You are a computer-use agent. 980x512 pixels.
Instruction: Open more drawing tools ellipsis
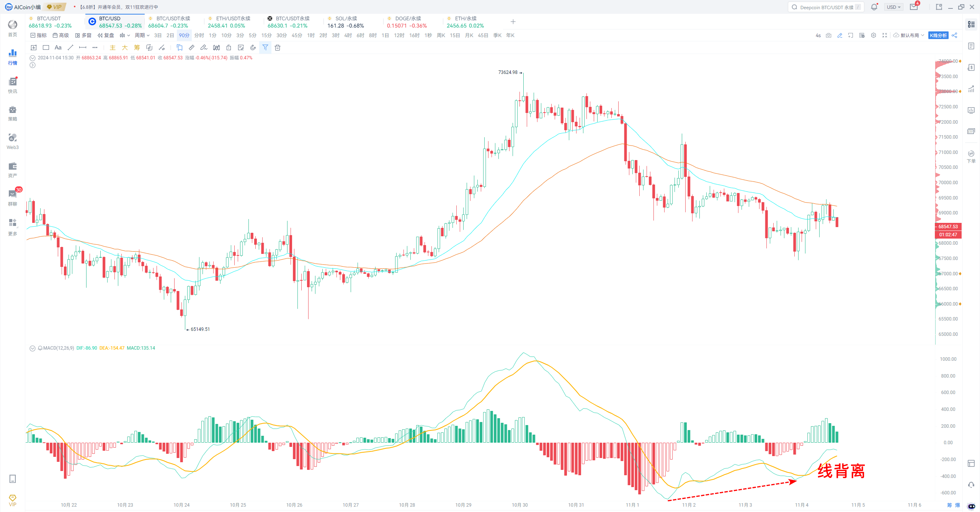pos(95,47)
